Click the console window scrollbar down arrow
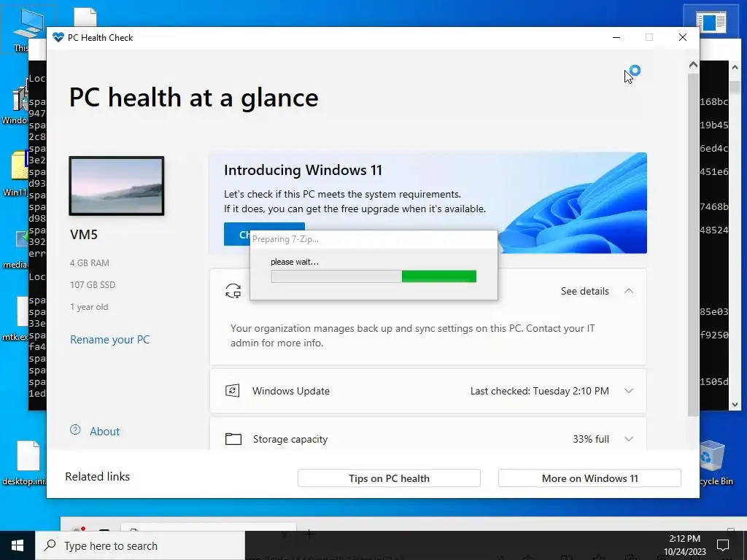This screenshot has width=747, height=560. 735,404
